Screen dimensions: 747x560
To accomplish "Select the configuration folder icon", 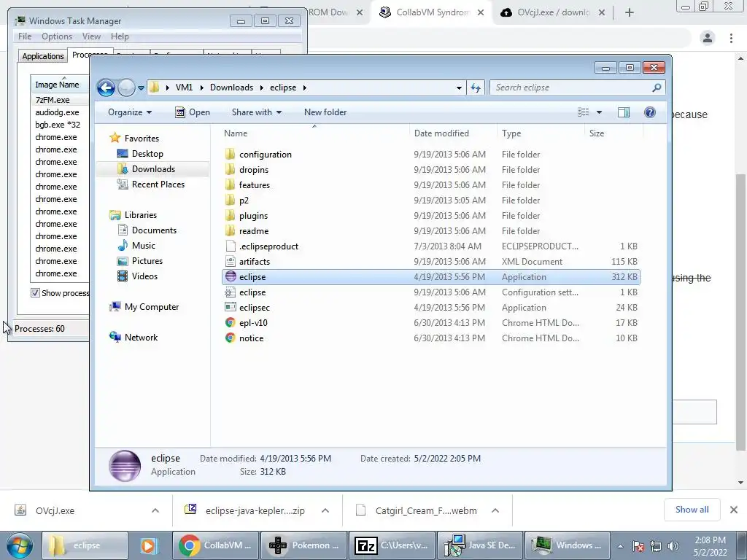I will coord(230,155).
